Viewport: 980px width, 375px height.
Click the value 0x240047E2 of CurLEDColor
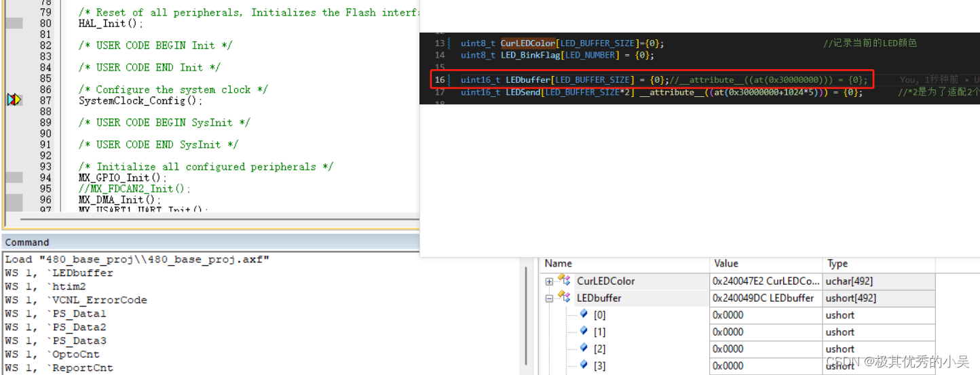click(766, 281)
